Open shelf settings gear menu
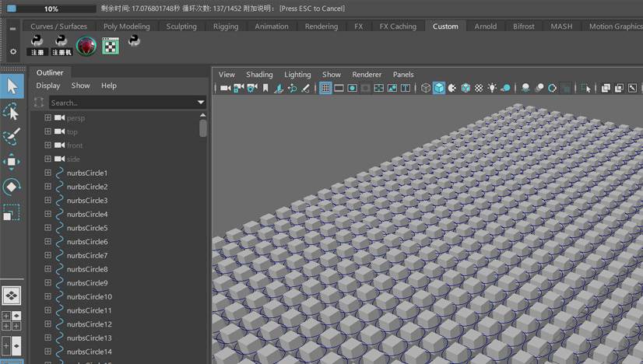This screenshot has width=643, height=364. click(13, 51)
